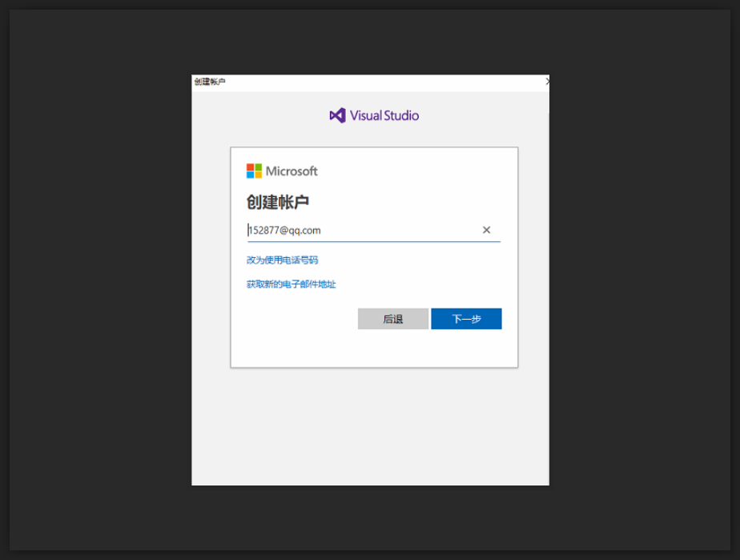740x560 pixels.
Task: Open the 改为使用电话号码 link
Action: click(x=282, y=260)
